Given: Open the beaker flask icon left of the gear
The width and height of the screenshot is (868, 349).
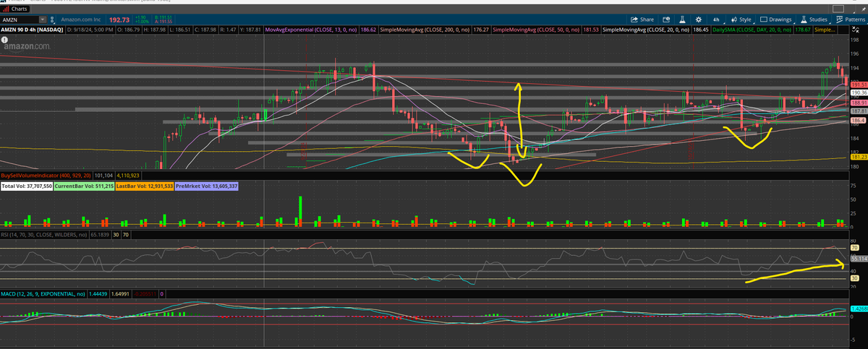Looking at the screenshot, I should pos(681,20).
